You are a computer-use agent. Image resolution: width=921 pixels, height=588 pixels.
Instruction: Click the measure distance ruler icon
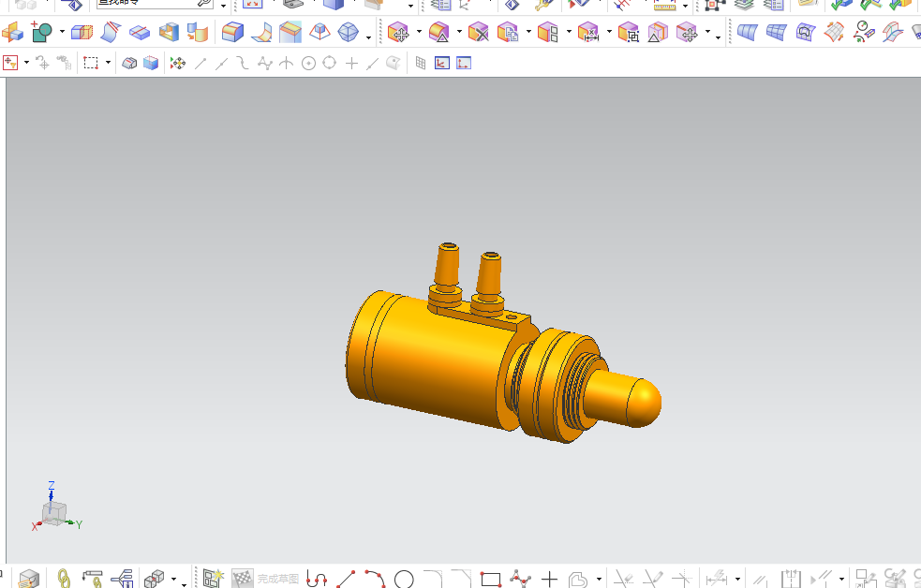click(665, 6)
